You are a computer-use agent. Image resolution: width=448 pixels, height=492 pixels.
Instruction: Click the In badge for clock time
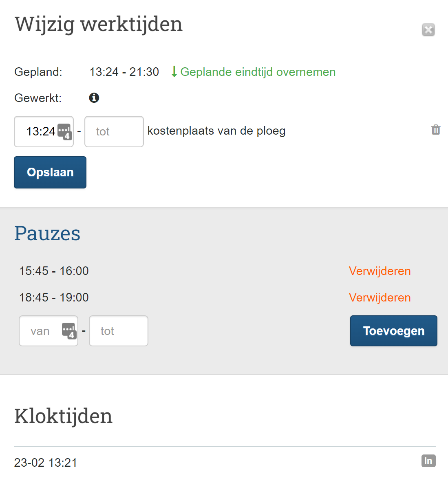tap(428, 461)
